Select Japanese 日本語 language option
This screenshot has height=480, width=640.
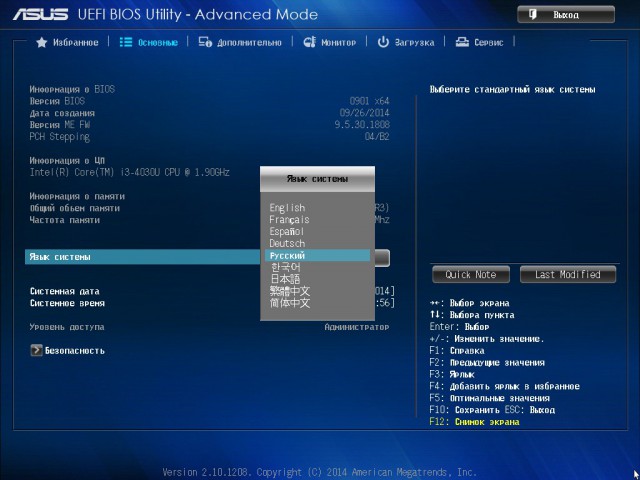285,279
